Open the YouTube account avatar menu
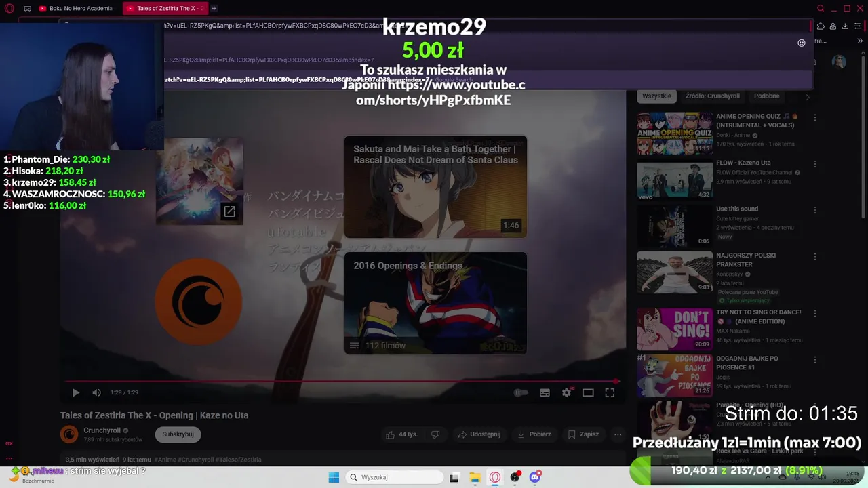Viewport: 868px width, 488px height. [839, 62]
